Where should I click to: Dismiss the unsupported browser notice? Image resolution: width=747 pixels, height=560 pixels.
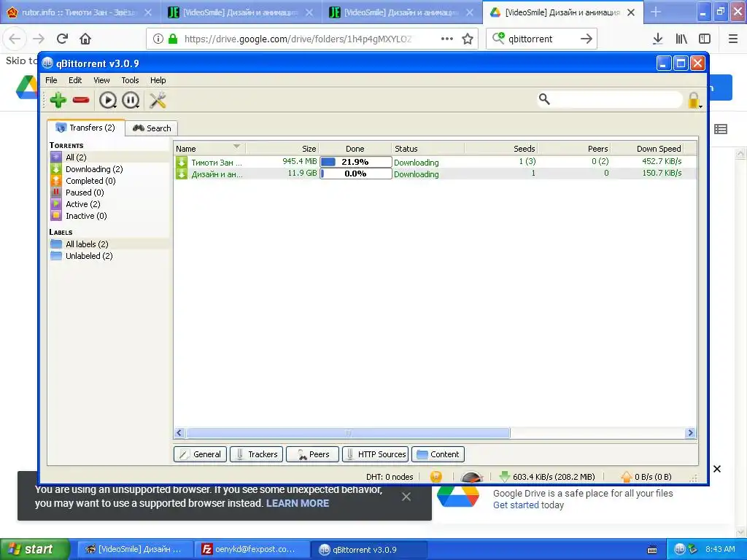pyautogui.click(x=406, y=497)
